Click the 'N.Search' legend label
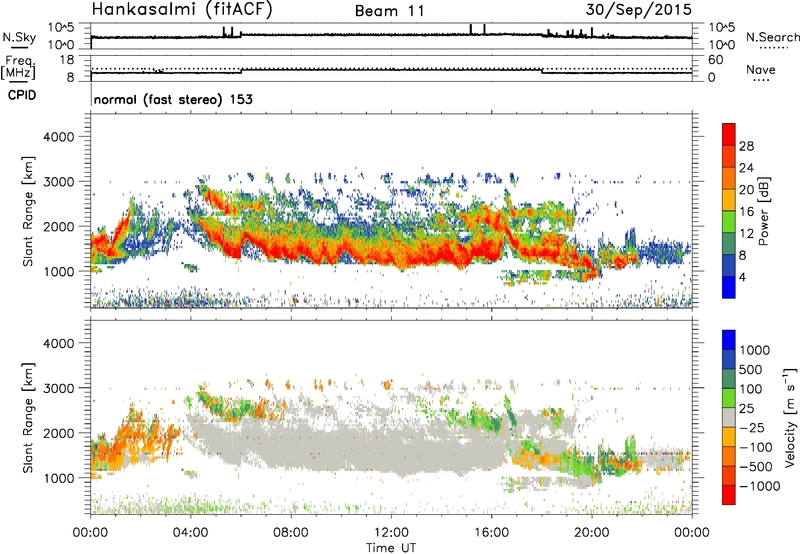 (773, 37)
